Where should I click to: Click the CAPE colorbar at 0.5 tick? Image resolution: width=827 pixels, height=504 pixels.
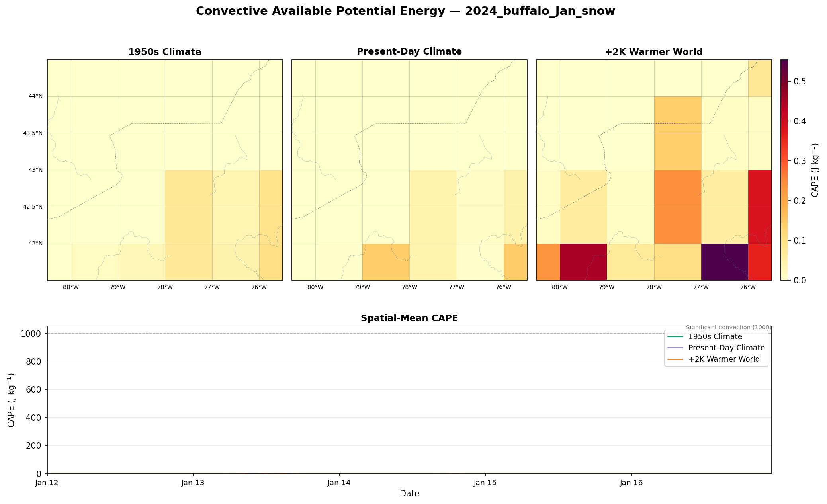coord(784,81)
